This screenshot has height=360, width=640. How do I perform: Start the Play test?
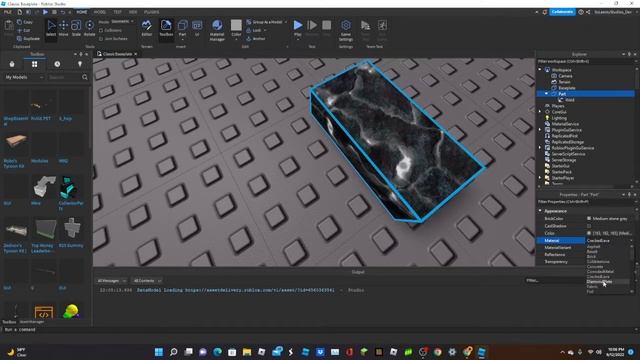coord(298,28)
